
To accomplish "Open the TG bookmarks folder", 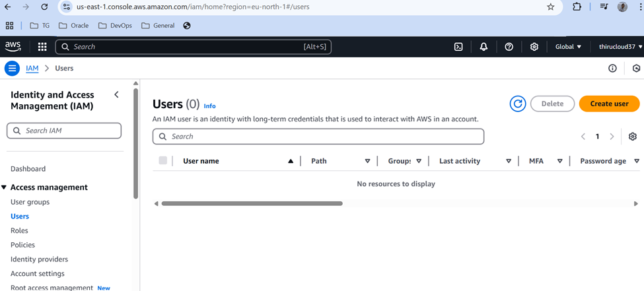I will pyautogui.click(x=40, y=26).
